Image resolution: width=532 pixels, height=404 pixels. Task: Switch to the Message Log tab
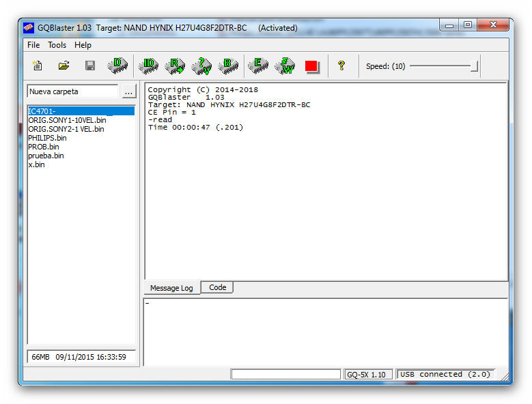[171, 288]
